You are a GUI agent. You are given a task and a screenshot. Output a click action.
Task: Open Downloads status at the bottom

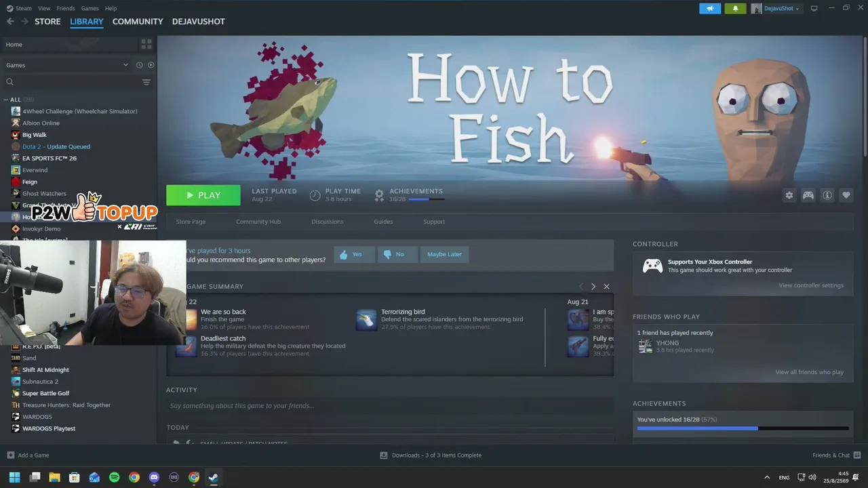coord(431,455)
